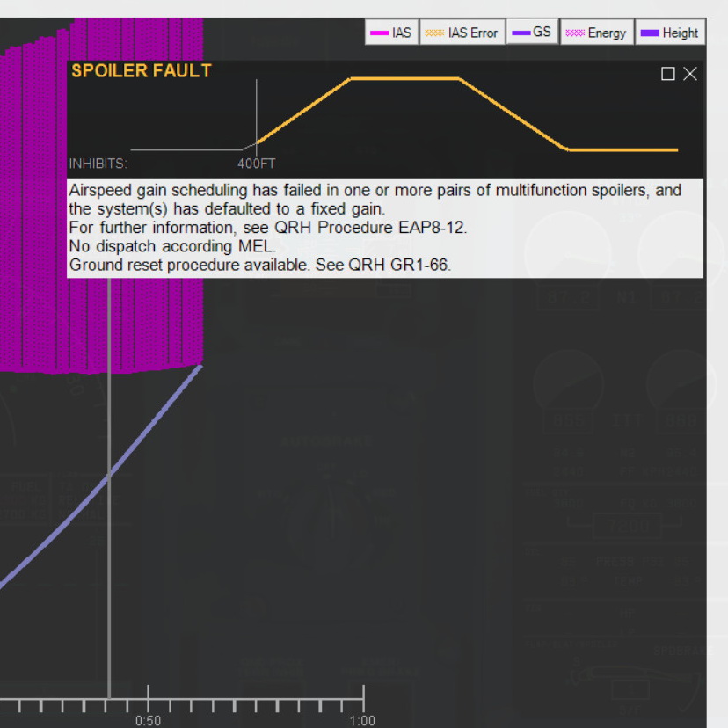Click the SPOILER FAULT title heading
The width and height of the screenshot is (728, 728).
click(142, 71)
